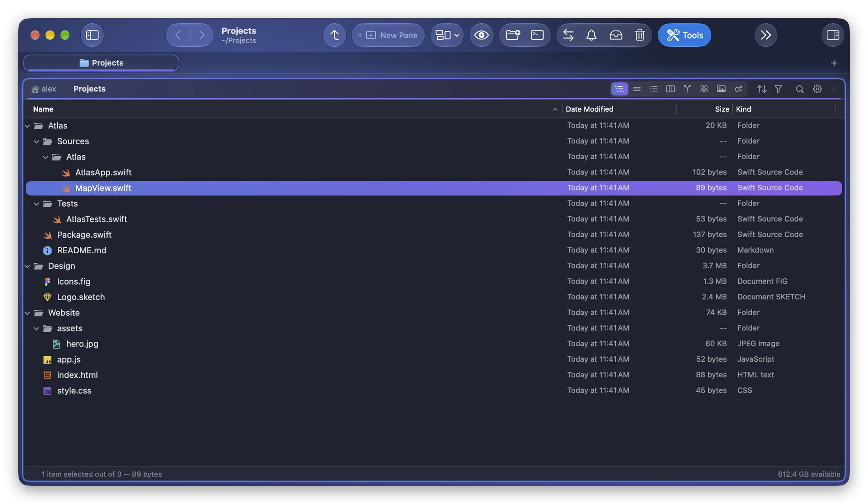Toggle the Quick Look eye preview
868x504 pixels.
click(x=481, y=35)
